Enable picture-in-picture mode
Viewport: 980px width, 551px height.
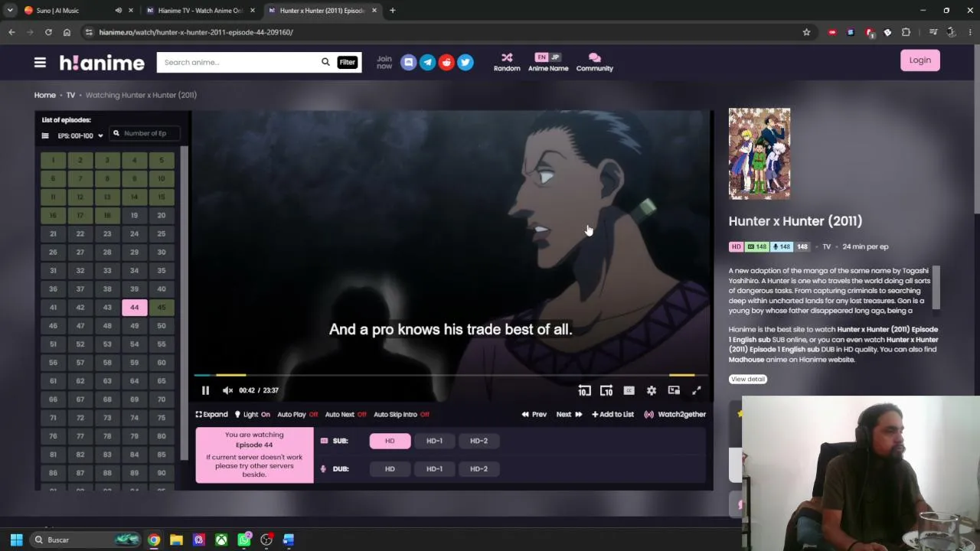click(x=674, y=390)
